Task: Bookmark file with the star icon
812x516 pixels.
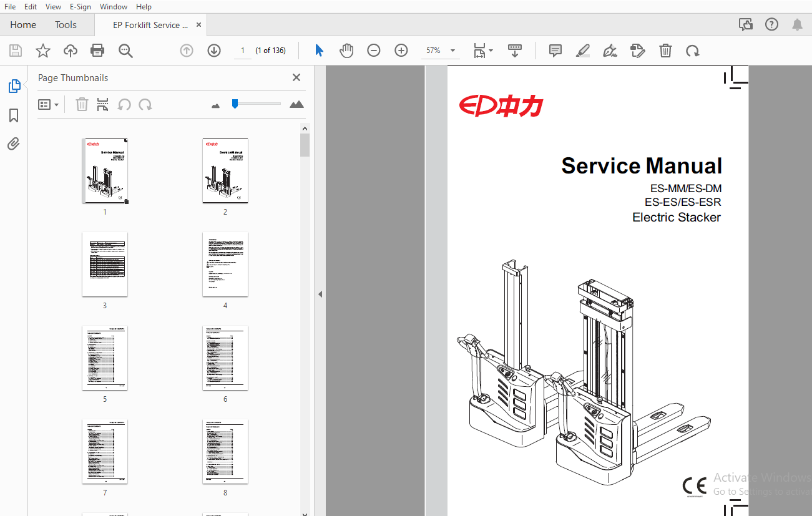Action: [43, 51]
